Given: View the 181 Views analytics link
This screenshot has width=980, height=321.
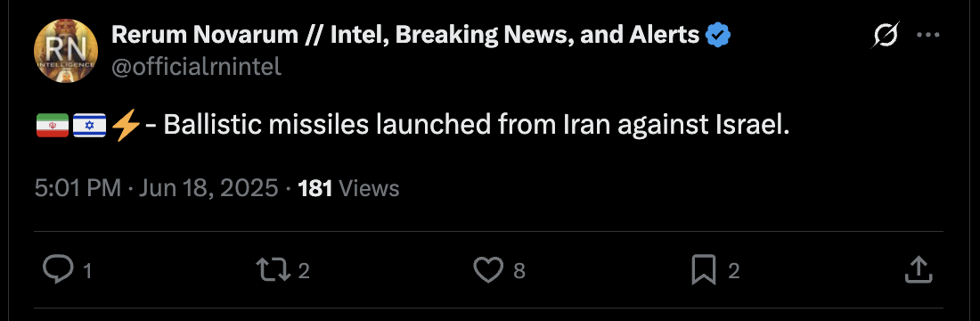Looking at the screenshot, I should [348, 188].
